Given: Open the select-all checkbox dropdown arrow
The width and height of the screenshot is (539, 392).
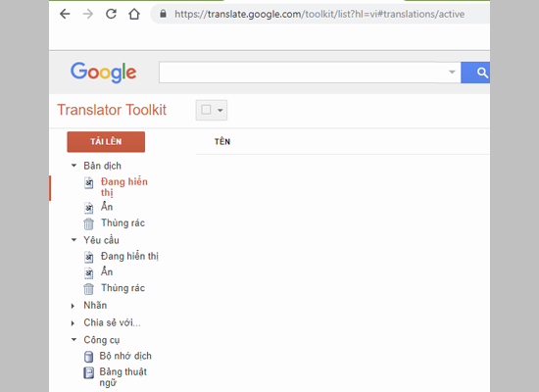Looking at the screenshot, I should (220, 111).
